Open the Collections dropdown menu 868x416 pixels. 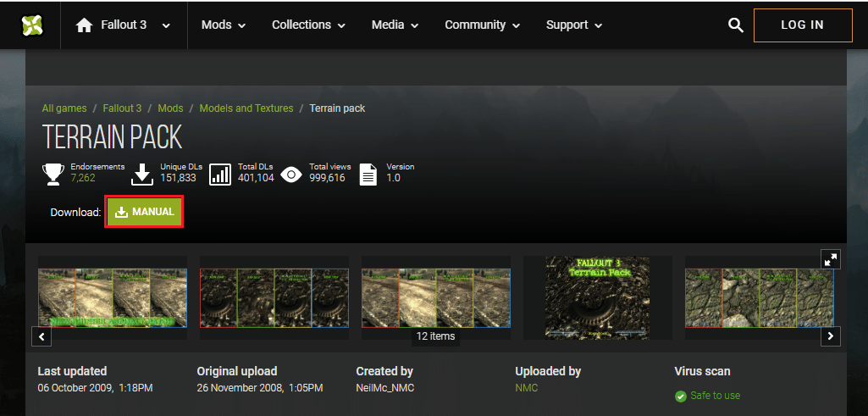click(x=308, y=25)
